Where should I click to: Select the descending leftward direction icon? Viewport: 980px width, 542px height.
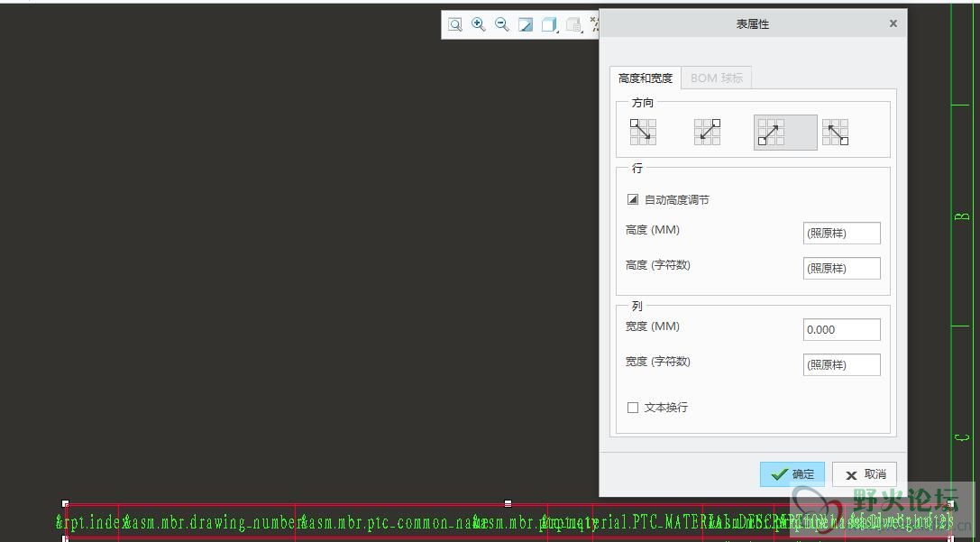tap(707, 132)
